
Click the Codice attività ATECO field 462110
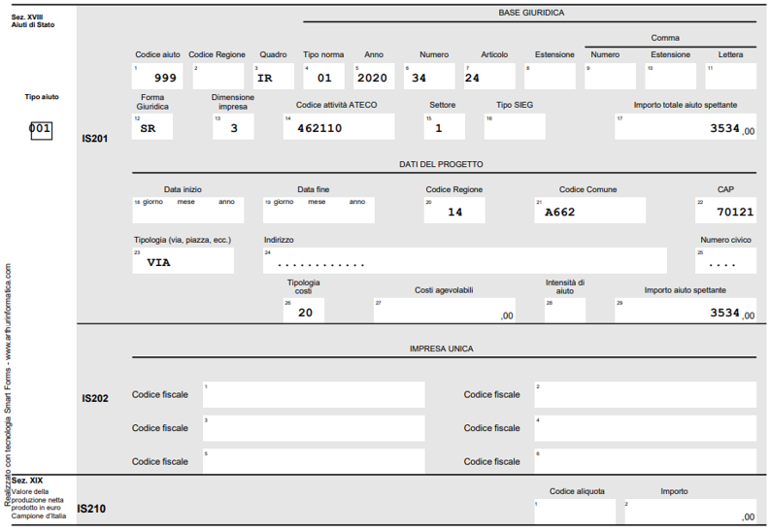coord(339,126)
